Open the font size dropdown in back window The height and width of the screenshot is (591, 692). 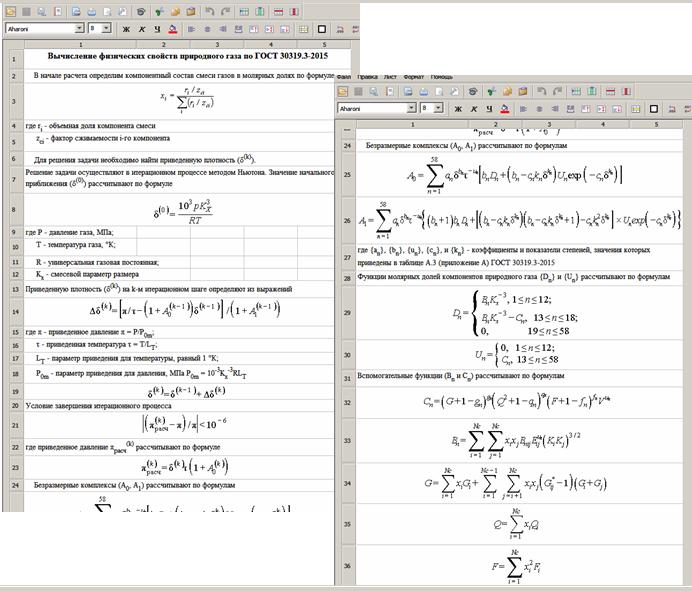click(x=107, y=30)
